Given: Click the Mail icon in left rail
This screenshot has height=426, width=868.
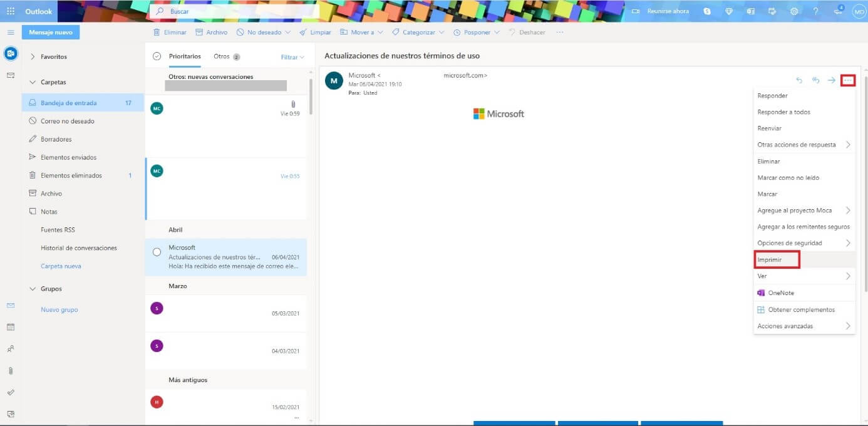Looking at the screenshot, I should pyautogui.click(x=11, y=305).
